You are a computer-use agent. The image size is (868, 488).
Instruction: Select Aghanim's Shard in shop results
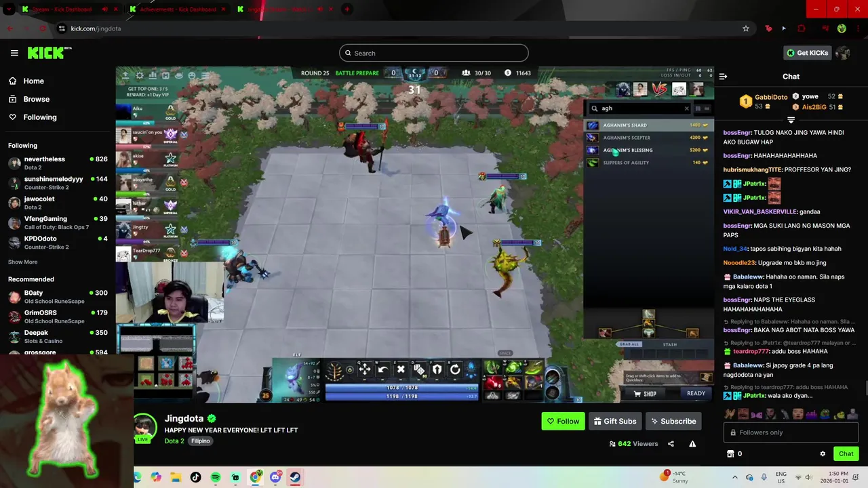[648, 125]
